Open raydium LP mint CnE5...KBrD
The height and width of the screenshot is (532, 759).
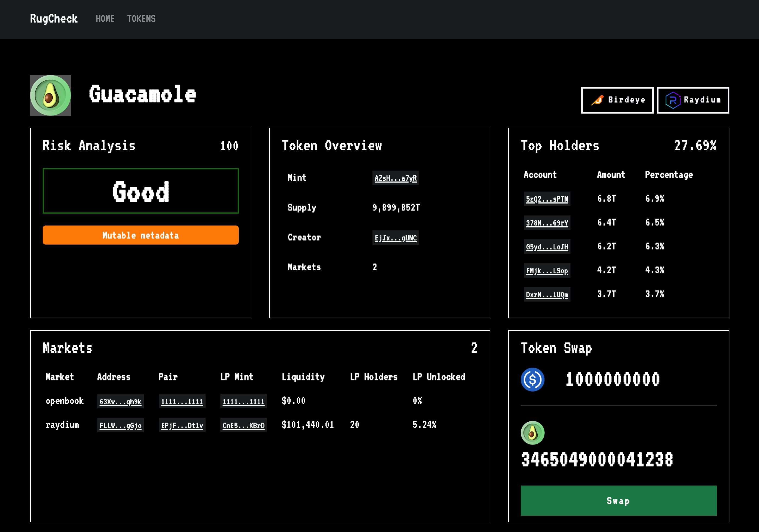click(243, 425)
